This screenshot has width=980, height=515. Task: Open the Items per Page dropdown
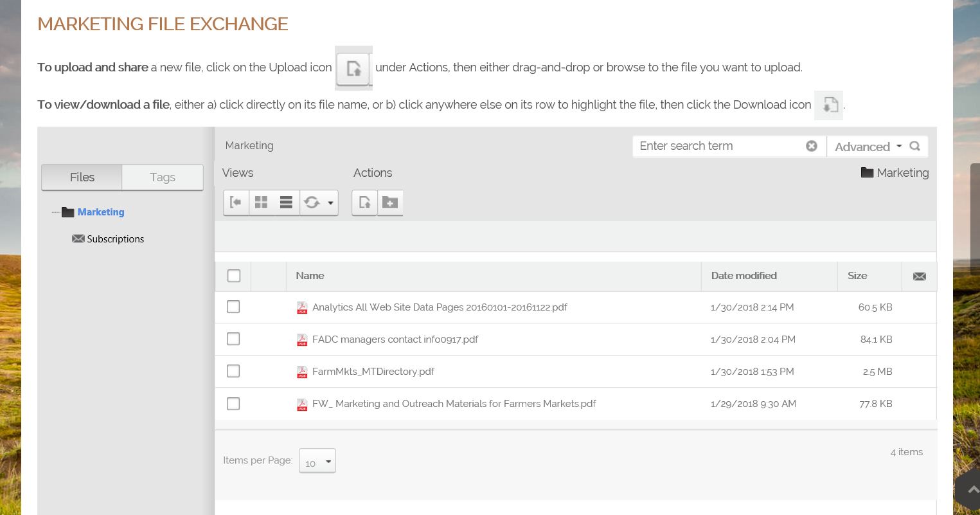[317, 460]
